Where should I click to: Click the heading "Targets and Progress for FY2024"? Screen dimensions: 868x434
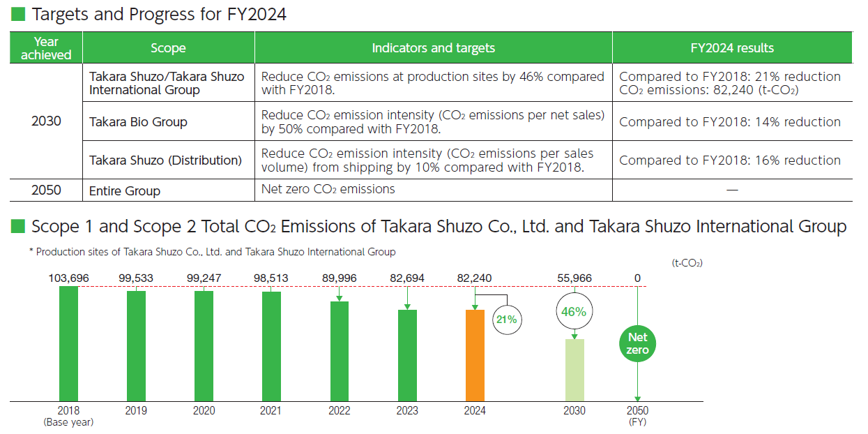tap(159, 14)
